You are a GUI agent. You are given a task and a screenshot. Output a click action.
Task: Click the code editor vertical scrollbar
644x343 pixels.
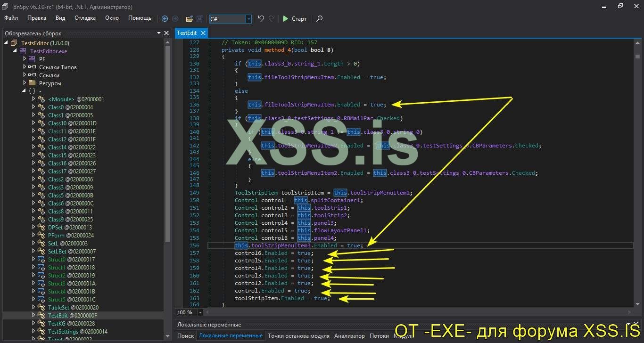click(637, 172)
